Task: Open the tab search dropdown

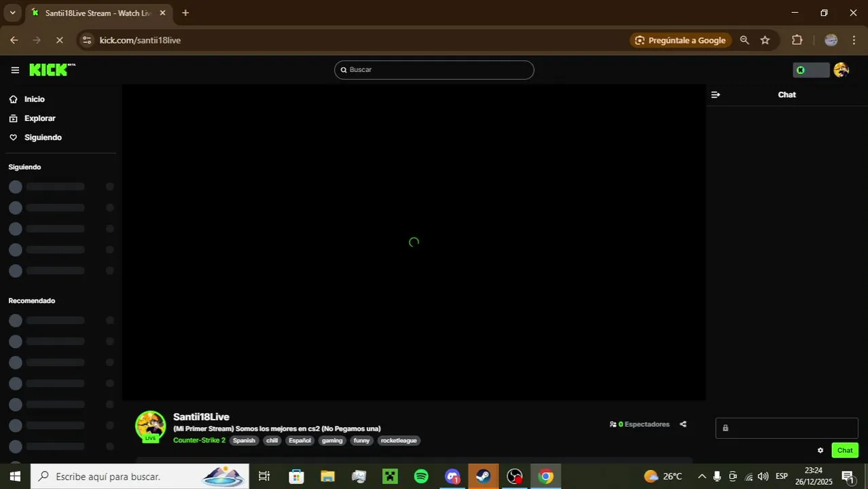Action: (x=12, y=13)
